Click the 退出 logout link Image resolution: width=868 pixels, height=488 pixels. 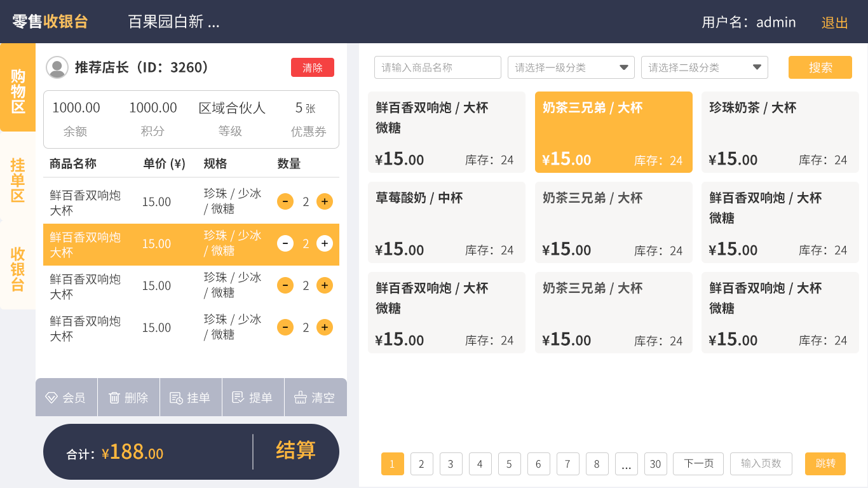(x=834, y=23)
